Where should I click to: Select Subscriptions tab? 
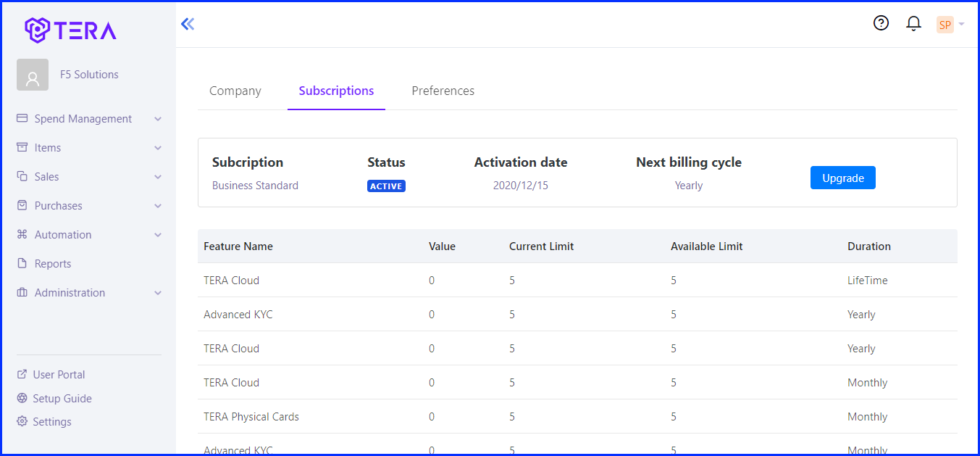coord(336,91)
